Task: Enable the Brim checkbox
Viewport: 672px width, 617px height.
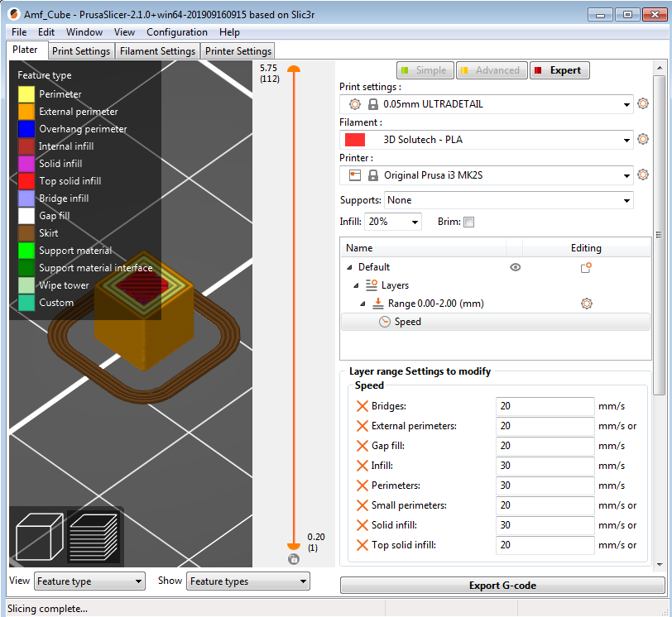Action: [x=468, y=221]
